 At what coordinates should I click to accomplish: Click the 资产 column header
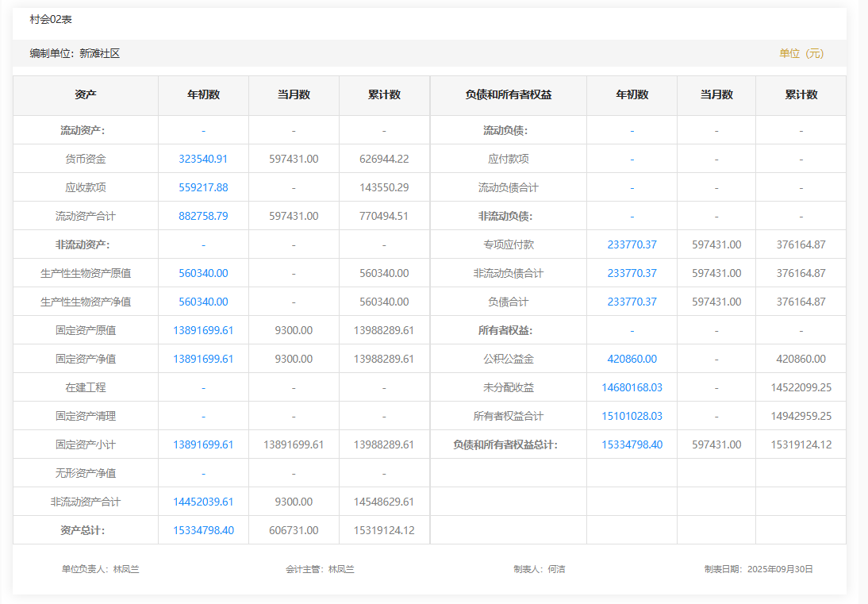[86, 94]
